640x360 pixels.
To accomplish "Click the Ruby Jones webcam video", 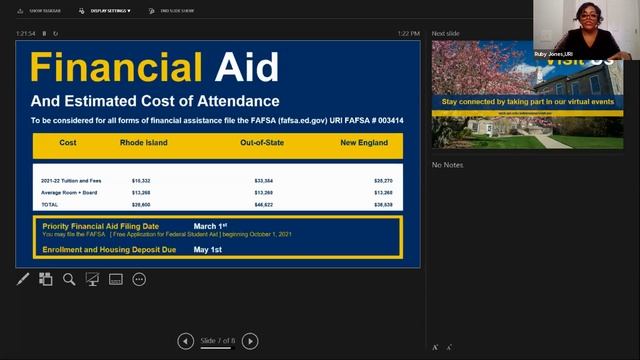I will pos(586,30).
